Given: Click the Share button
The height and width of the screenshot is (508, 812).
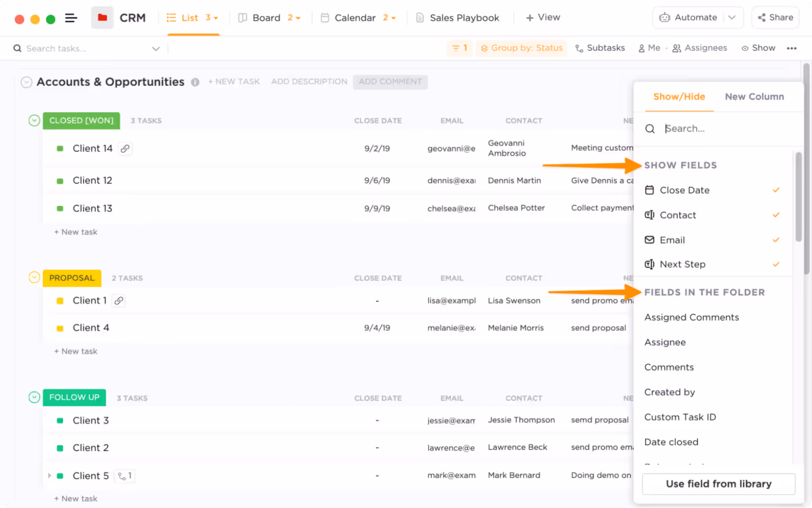Looking at the screenshot, I should (x=775, y=18).
